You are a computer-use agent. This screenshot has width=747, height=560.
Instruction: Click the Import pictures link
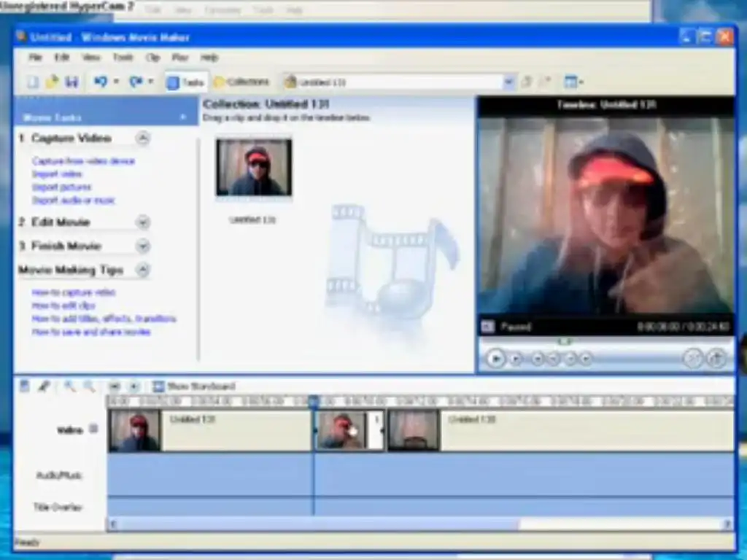click(x=62, y=187)
